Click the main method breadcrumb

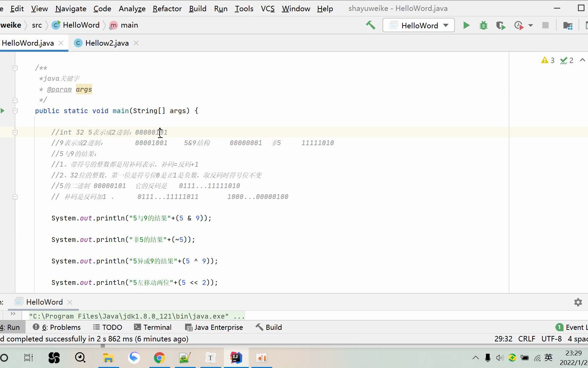tap(124, 25)
